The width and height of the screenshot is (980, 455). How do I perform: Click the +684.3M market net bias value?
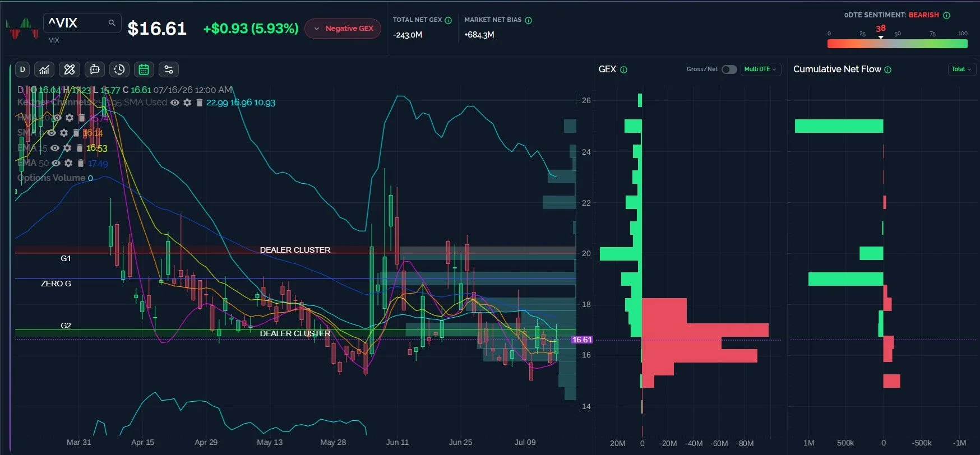pos(479,35)
